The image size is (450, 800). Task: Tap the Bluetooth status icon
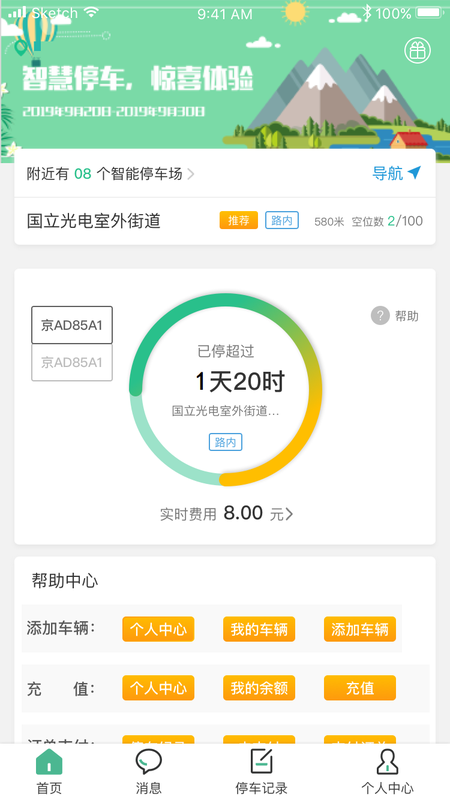coord(367,13)
